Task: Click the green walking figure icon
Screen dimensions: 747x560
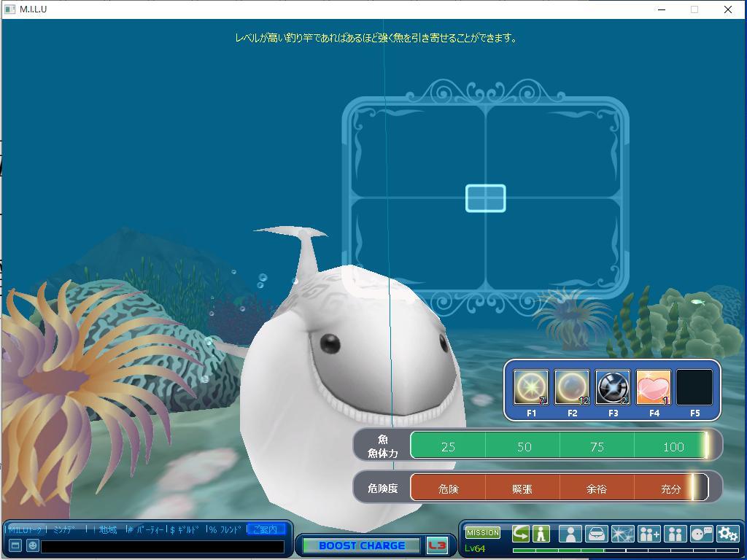Action: tap(541, 534)
